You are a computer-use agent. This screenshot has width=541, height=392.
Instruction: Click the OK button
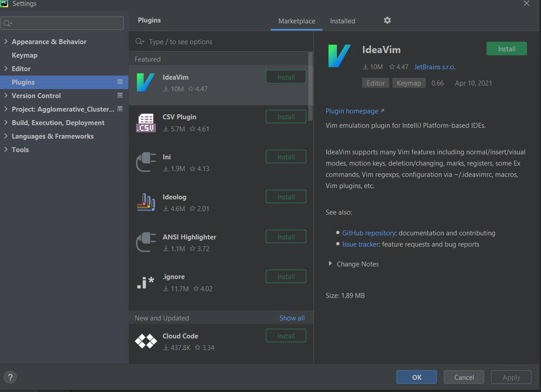417,377
